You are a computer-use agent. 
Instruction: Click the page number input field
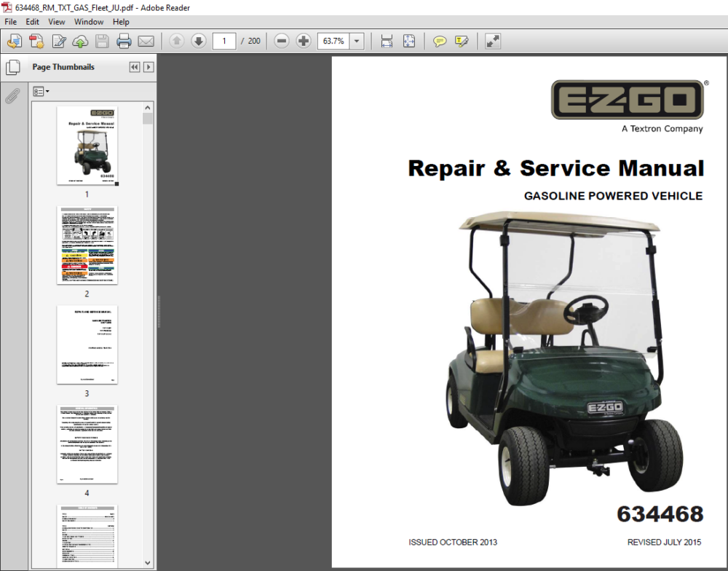click(x=224, y=41)
